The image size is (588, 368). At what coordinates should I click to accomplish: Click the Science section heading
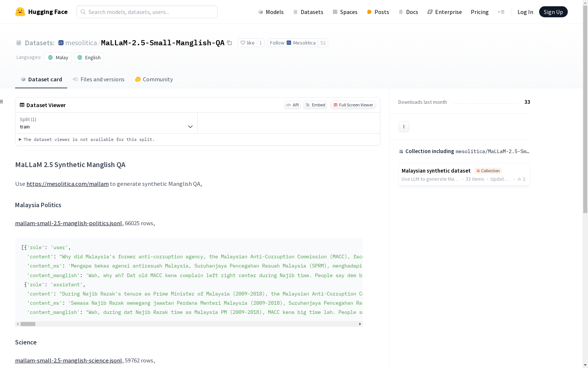click(26, 342)
